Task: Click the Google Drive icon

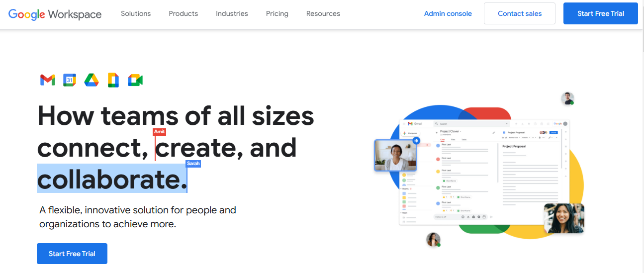Action: (x=92, y=80)
